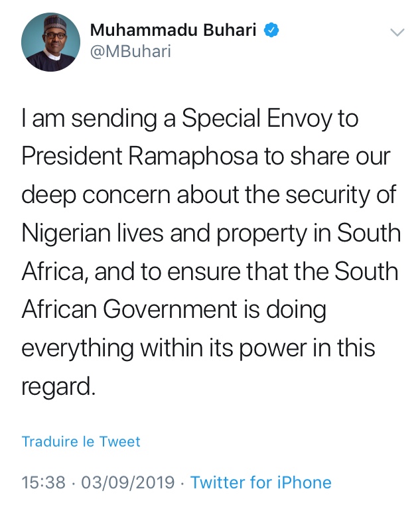Click the blue verified badge icon
Image resolution: width=420 pixels, height=509 pixels.
[271, 30]
